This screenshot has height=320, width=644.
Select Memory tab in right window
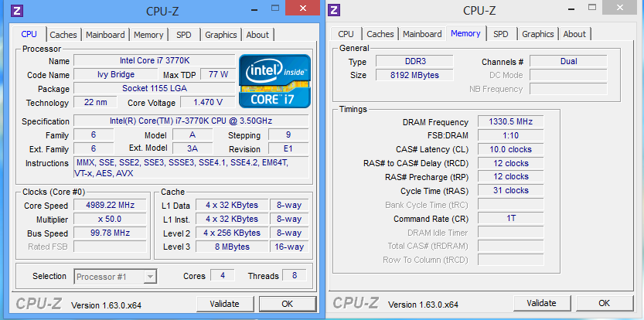tap(465, 33)
